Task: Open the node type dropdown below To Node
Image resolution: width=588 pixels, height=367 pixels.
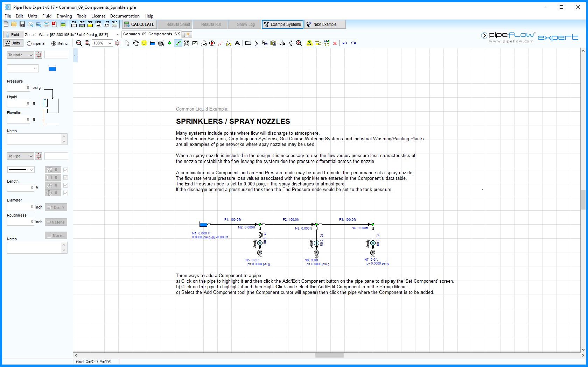Action: [x=23, y=68]
